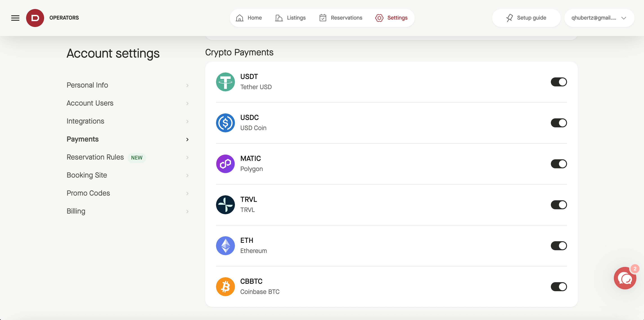Open Integrations settings
Viewport: 644px width, 320px height.
pos(128,121)
